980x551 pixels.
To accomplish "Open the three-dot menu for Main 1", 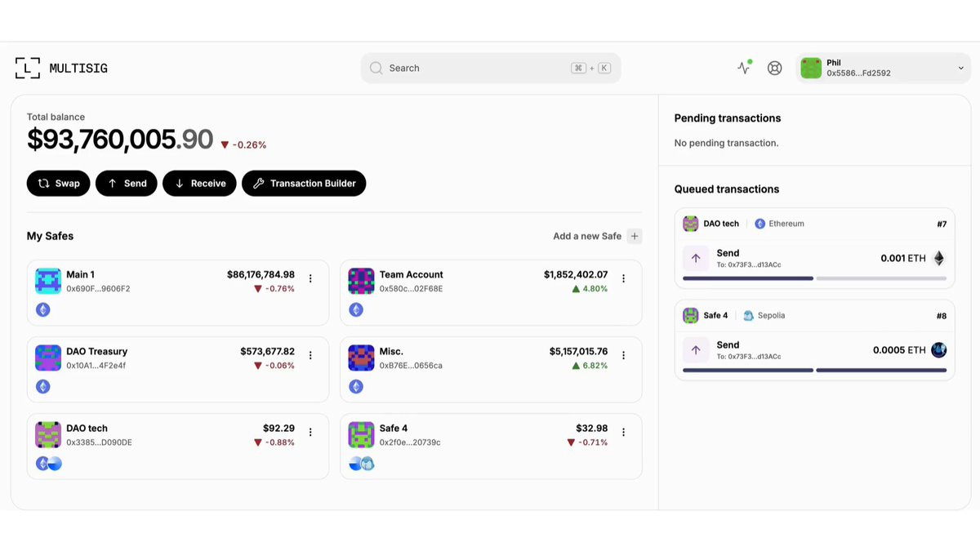I will tap(310, 278).
